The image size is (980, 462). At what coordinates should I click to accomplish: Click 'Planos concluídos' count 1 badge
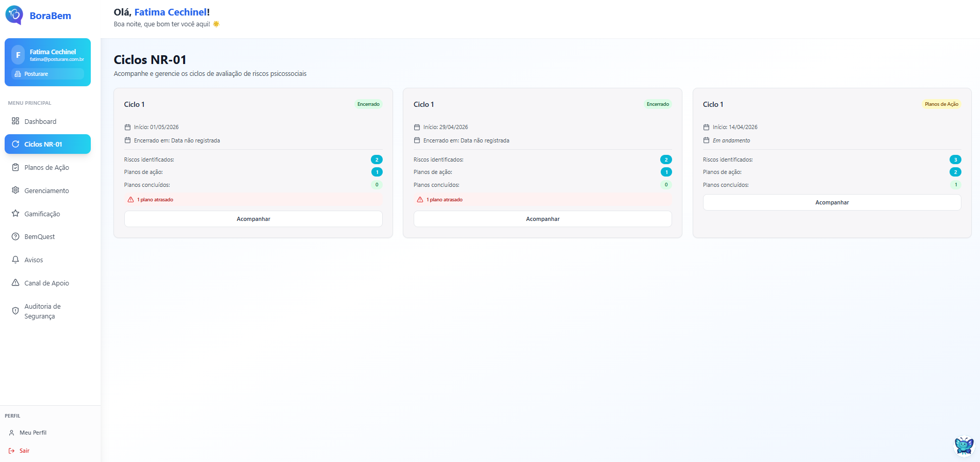point(955,185)
